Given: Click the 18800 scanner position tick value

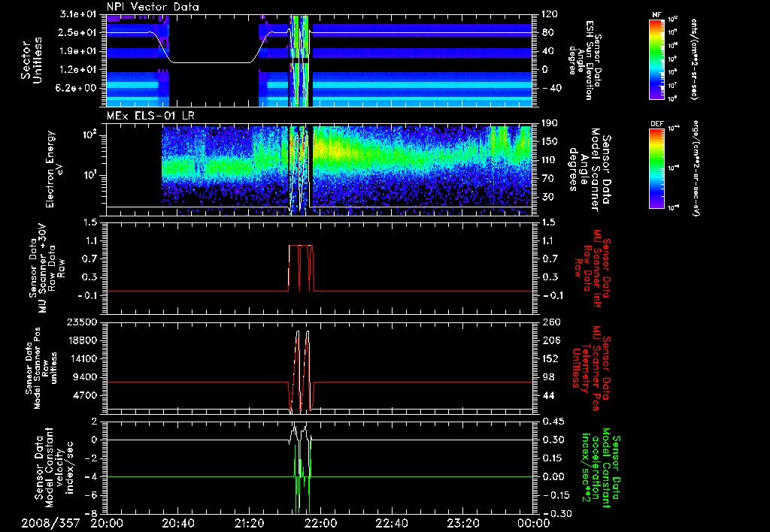Looking at the screenshot, I should pos(82,340).
